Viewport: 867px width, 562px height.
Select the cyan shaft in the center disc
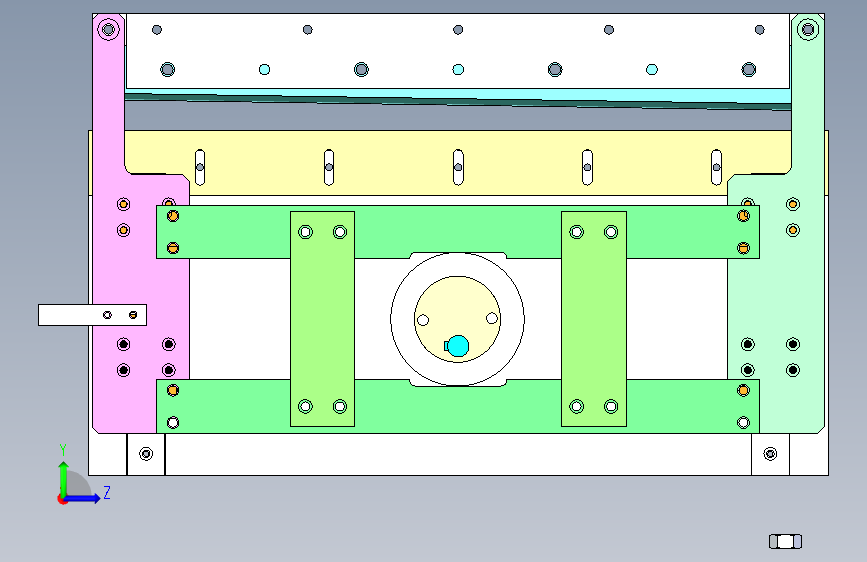pos(457,346)
